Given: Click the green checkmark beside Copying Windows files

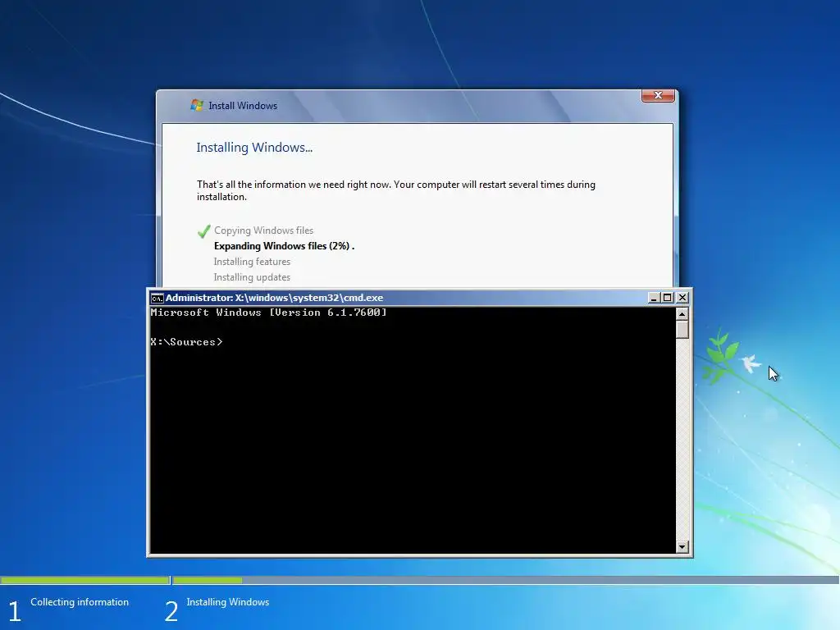Looking at the screenshot, I should pyautogui.click(x=203, y=231).
